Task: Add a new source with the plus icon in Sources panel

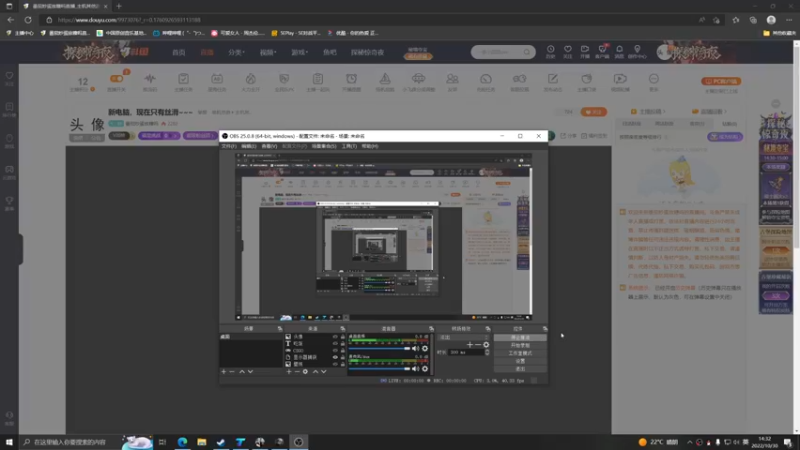Action: point(289,372)
